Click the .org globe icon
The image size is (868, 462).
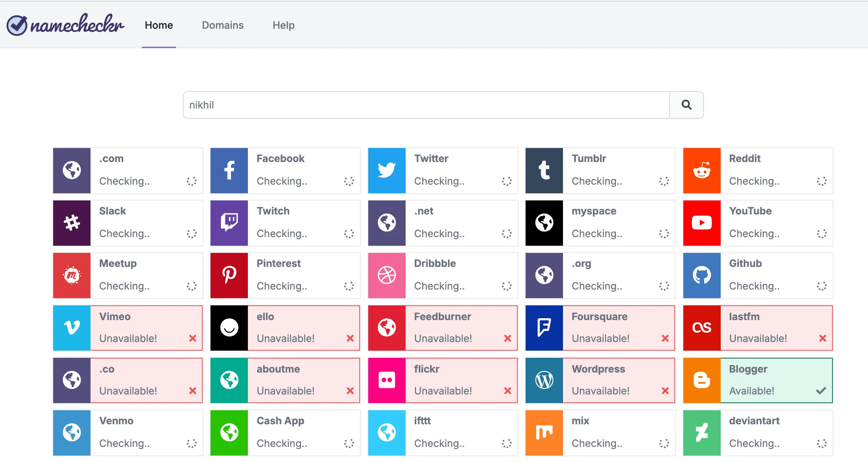[x=544, y=276]
